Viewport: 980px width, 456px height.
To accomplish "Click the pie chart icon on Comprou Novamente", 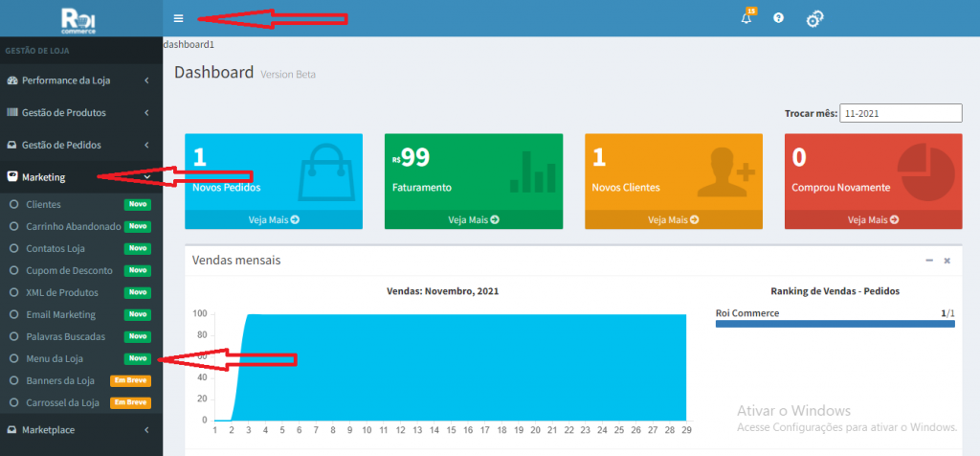I will coord(925,171).
